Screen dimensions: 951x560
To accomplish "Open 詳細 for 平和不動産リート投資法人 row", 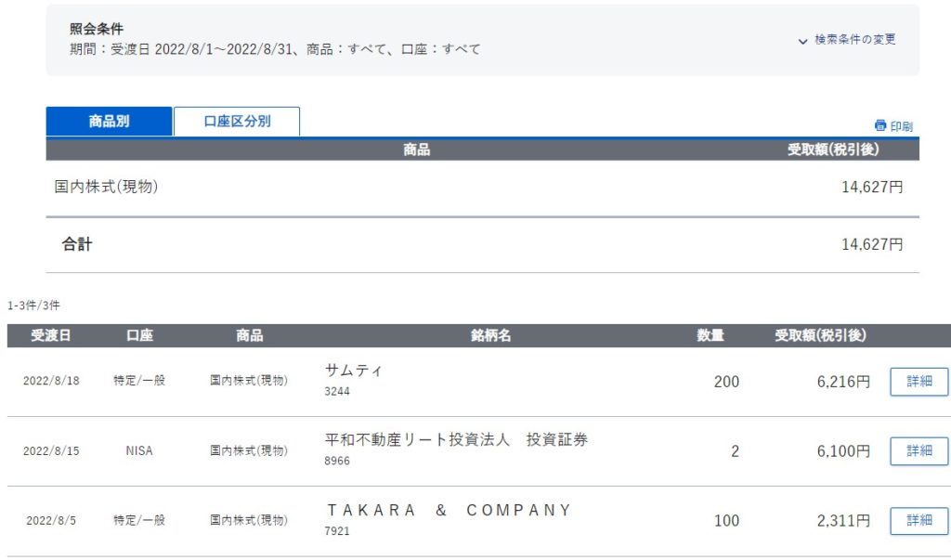I will point(918,450).
